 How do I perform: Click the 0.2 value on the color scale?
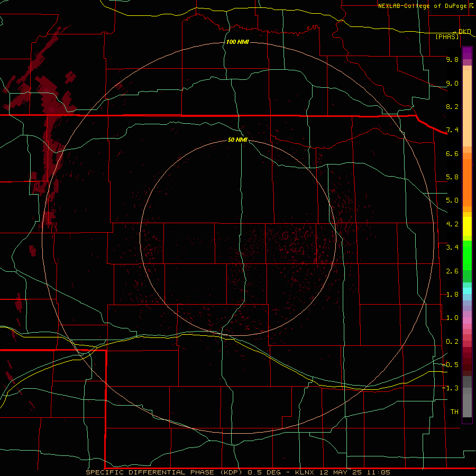tap(452, 342)
